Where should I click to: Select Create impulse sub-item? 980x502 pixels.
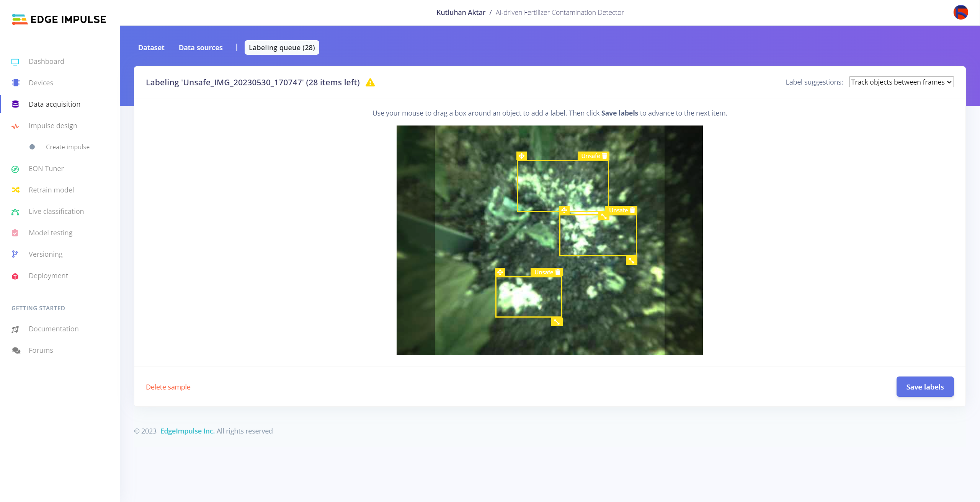pos(67,147)
